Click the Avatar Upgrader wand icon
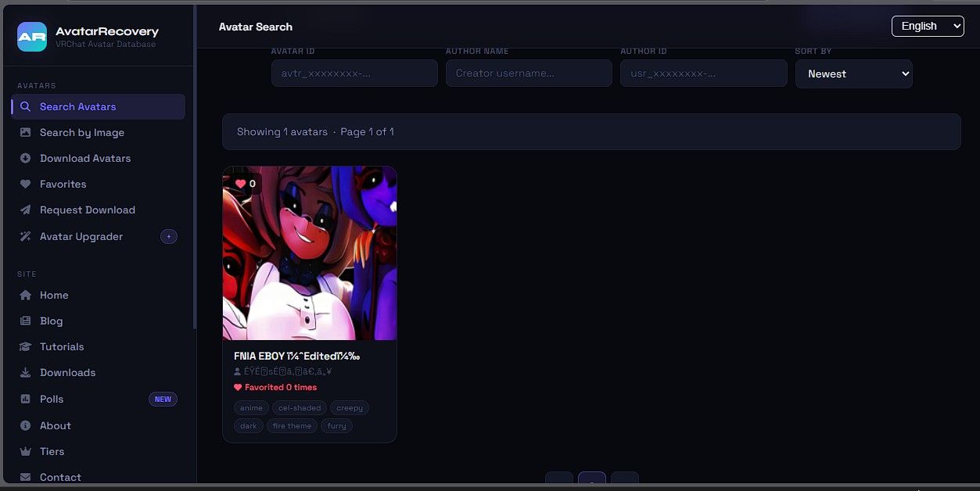The width and height of the screenshot is (980, 491). coord(25,236)
